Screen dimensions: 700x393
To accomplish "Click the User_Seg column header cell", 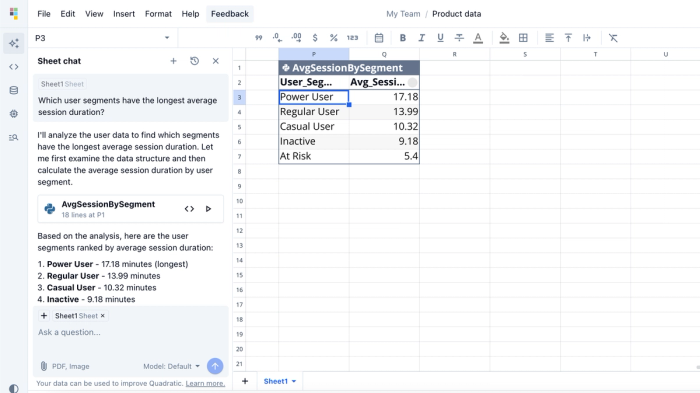I will click(x=314, y=82).
